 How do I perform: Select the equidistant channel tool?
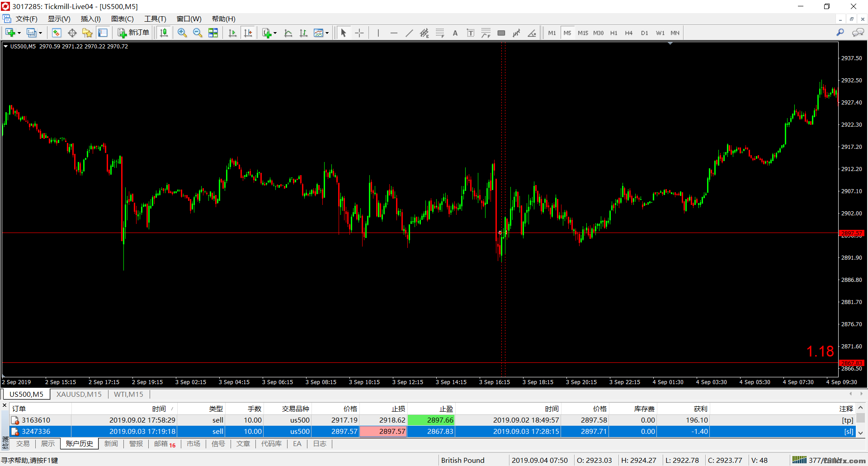tap(425, 33)
